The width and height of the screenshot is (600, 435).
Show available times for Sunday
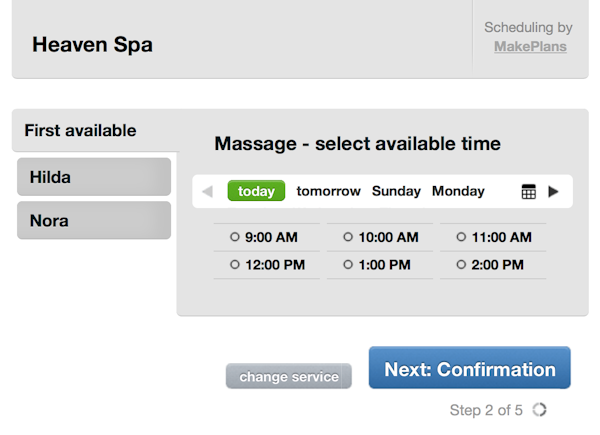[x=396, y=191]
